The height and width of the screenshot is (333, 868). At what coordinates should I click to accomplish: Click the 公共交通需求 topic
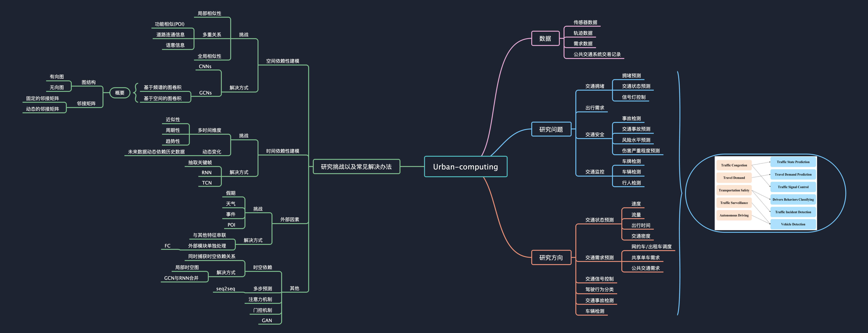click(646, 268)
